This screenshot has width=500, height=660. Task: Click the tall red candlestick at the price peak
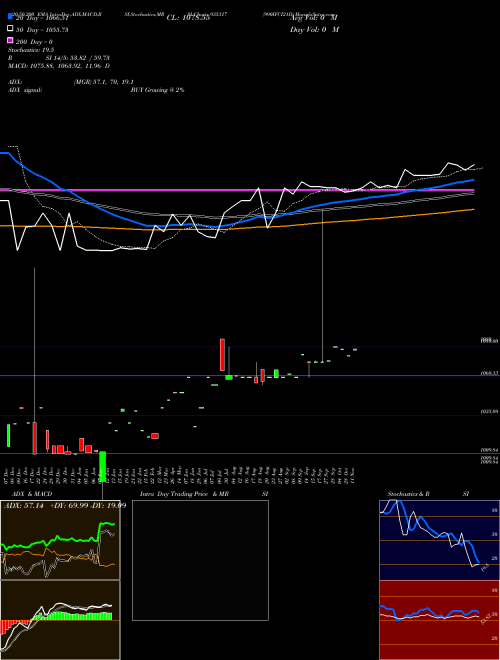tap(222, 354)
